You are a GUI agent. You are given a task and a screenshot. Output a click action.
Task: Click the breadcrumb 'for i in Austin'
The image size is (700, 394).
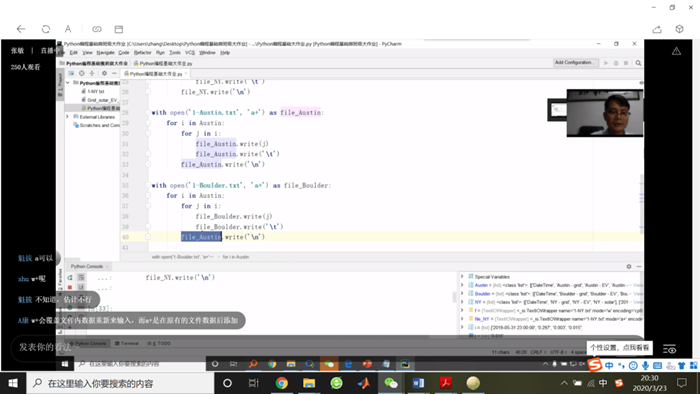point(236,257)
